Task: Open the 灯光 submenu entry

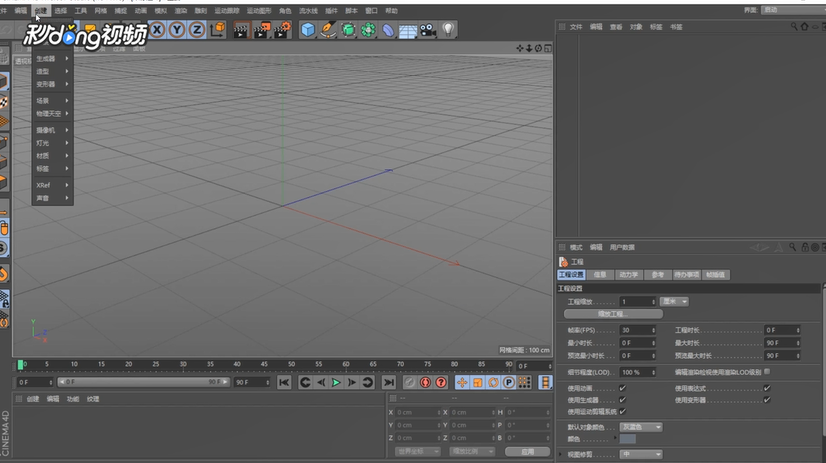Action: [x=52, y=143]
